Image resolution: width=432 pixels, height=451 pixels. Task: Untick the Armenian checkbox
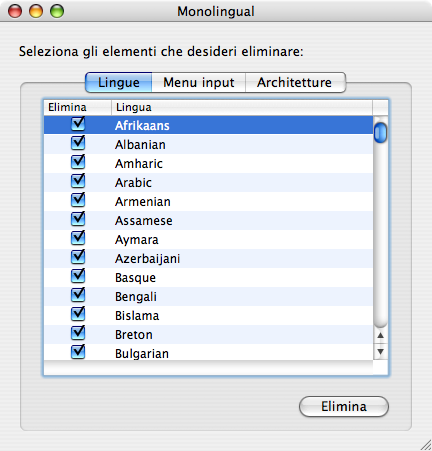click(78, 201)
